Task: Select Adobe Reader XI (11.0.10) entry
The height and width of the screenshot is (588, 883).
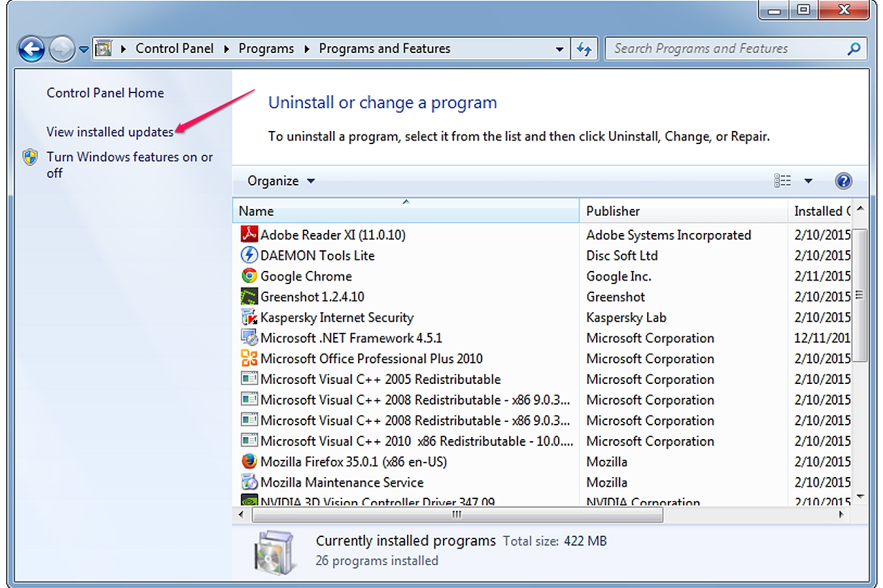Action: click(333, 234)
